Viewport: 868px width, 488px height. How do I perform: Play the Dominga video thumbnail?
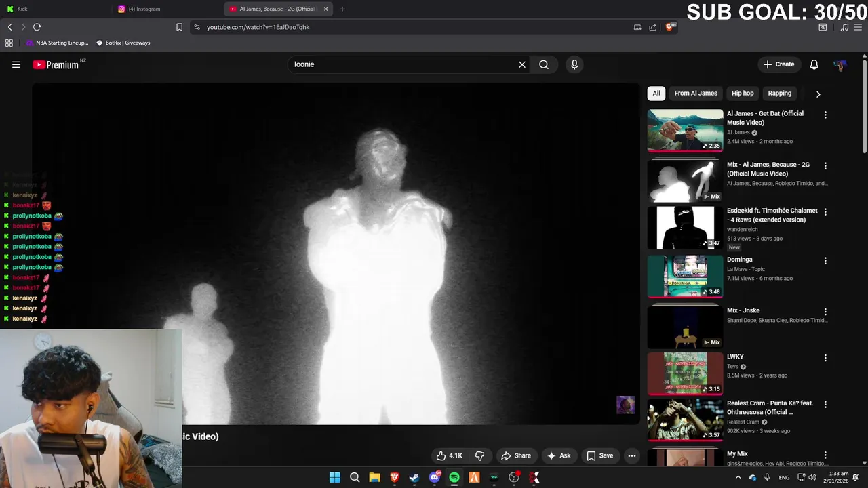[x=685, y=277]
